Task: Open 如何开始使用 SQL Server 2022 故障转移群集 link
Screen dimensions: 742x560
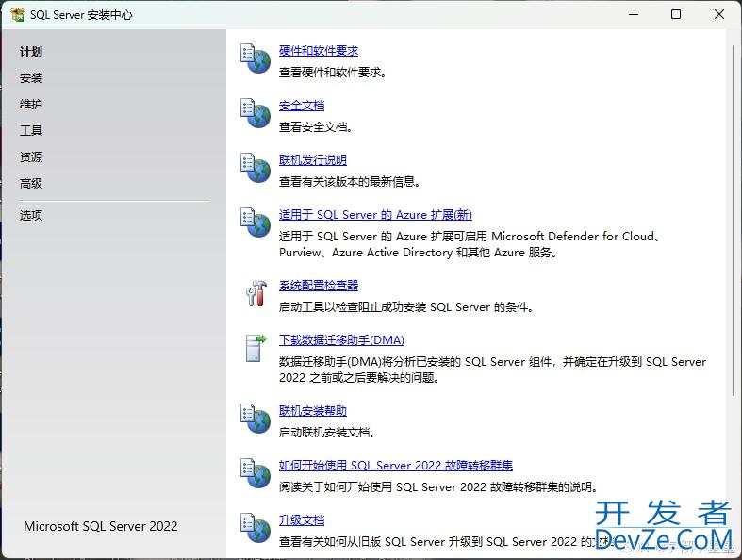Action: click(x=396, y=465)
